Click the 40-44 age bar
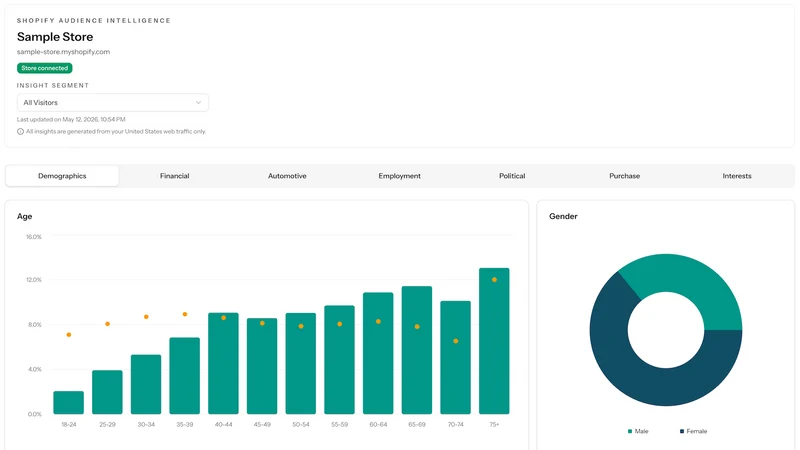Image resolution: width=800 pixels, height=450 pixels. (x=223, y=363)
